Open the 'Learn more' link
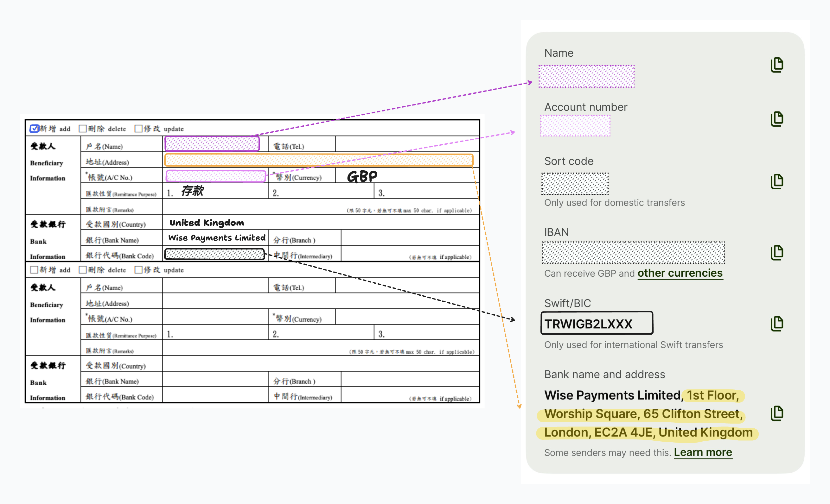 coord(703,452)
